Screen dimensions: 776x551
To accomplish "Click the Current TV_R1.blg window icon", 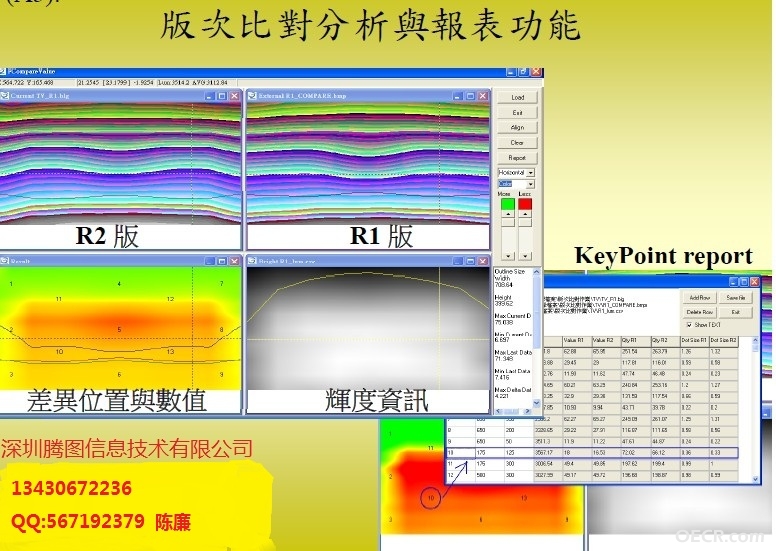I will coord(5,96).
